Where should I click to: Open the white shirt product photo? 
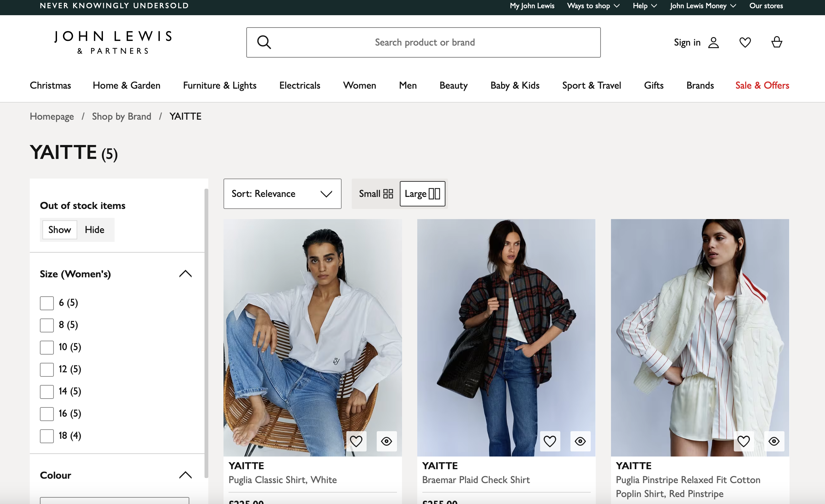pos(313,337)
